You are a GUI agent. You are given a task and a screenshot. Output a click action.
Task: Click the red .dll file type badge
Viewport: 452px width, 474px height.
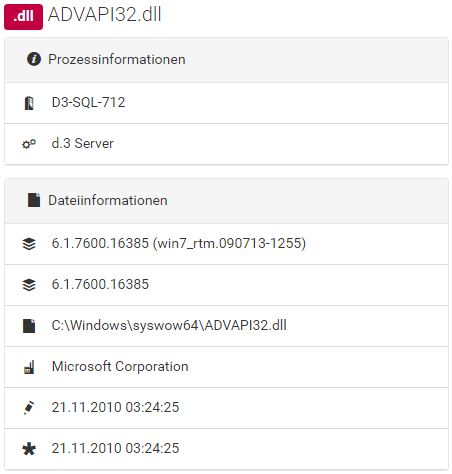23,17
